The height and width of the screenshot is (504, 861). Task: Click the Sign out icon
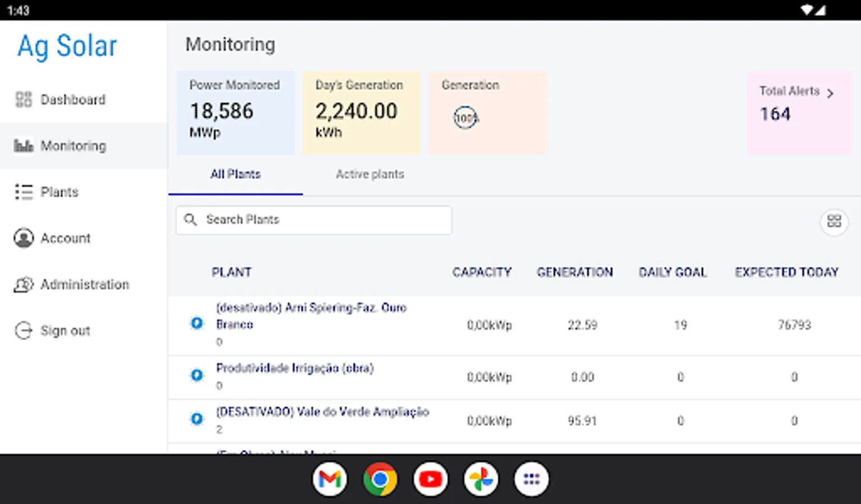click(24, 330)
